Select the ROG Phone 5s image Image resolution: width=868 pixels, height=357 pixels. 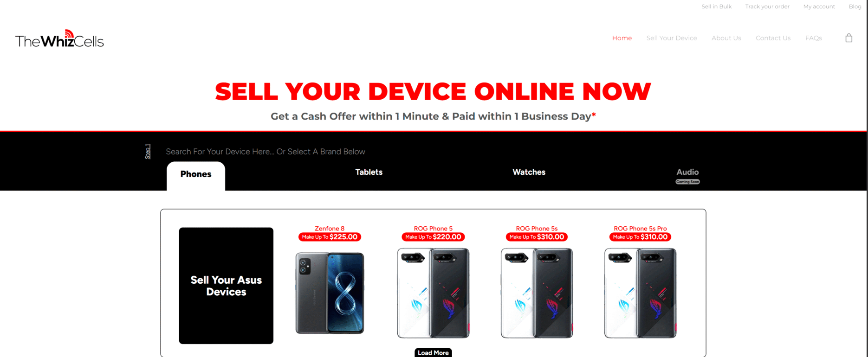537,293
